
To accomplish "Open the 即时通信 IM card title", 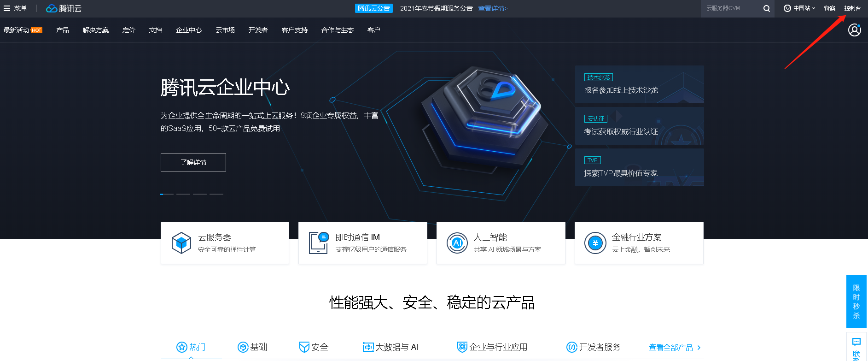I will click(358, 237).
